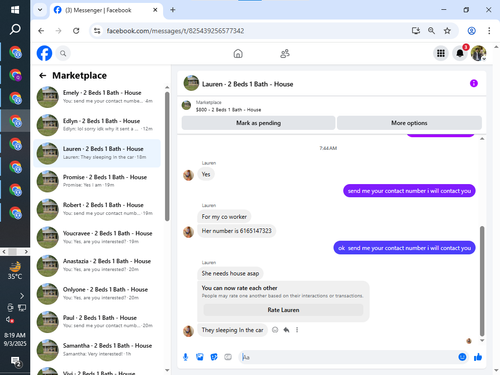Open Windows Start button
This screenshot has height=375, width=500.
click(15, 10)
